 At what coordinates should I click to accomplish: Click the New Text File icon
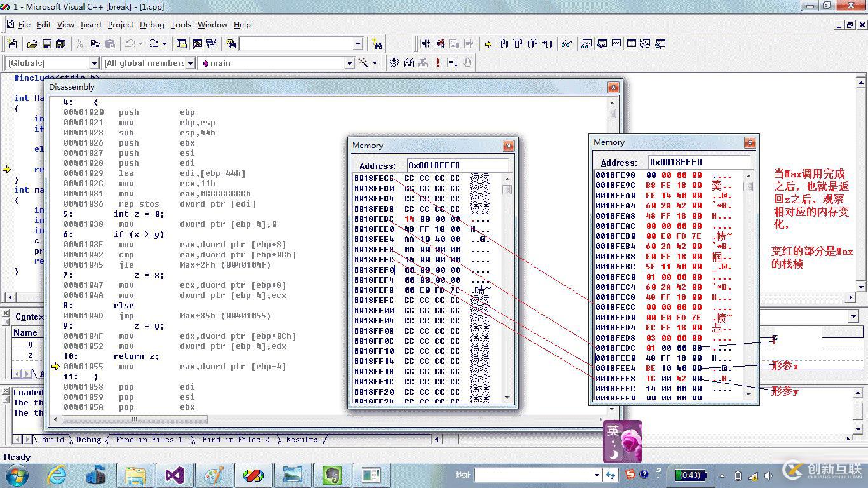[12, 44]
